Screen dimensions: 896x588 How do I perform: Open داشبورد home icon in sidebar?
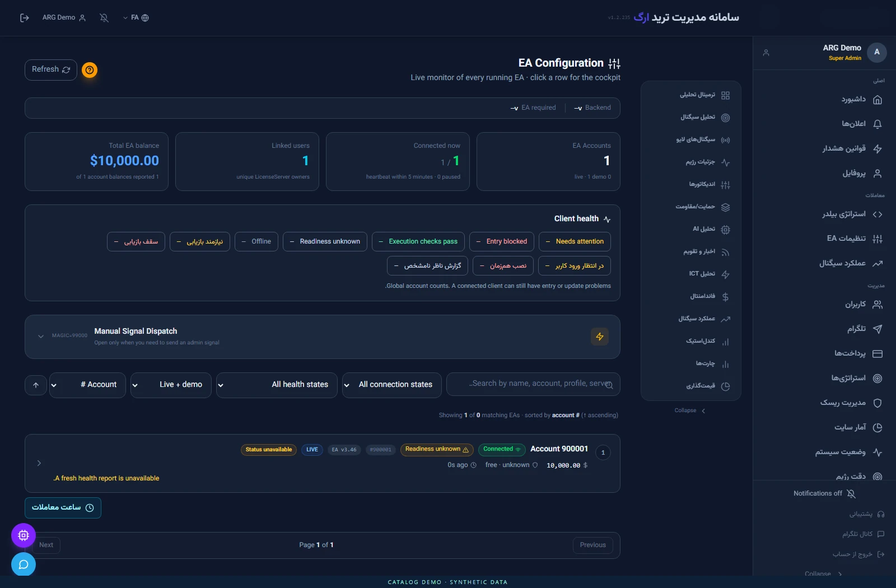point(878,100)
